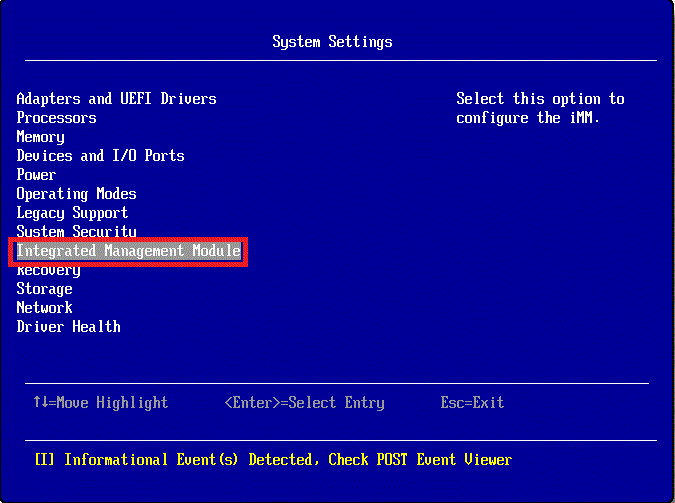Click the Move Highlight key hint
The image size is (675, 503).
101,403
